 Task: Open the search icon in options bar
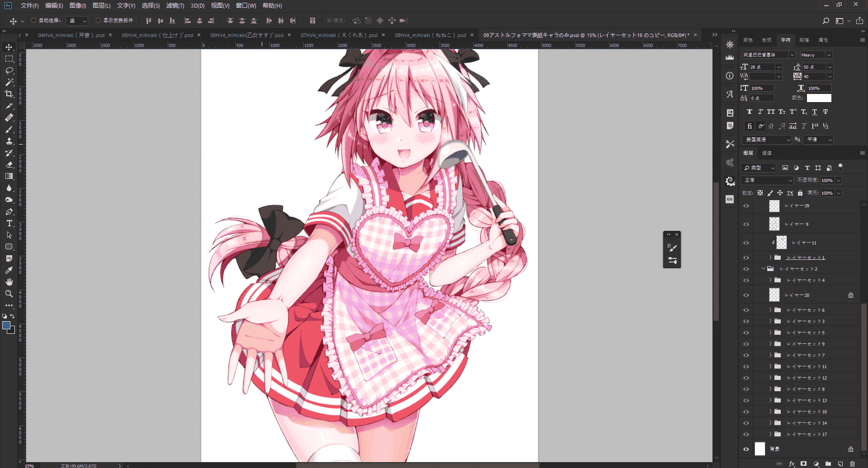826,21
